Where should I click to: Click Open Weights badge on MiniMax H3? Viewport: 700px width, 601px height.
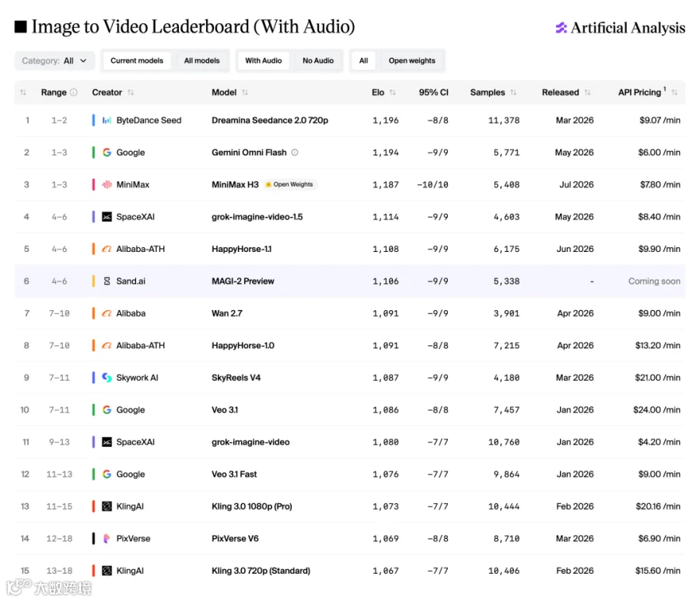tap(290, 184)
